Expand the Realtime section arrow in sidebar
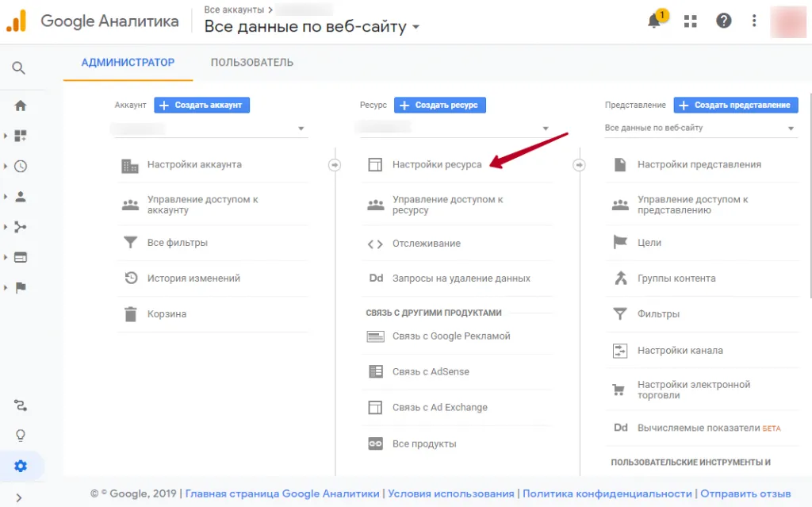 [6, 167]
